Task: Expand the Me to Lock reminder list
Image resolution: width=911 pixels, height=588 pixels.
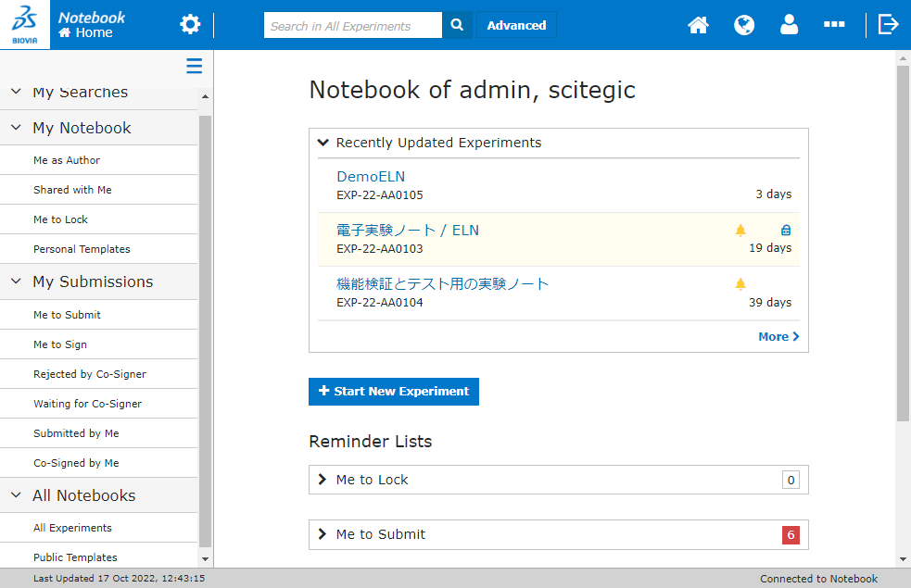Action: tap(323, 480)
